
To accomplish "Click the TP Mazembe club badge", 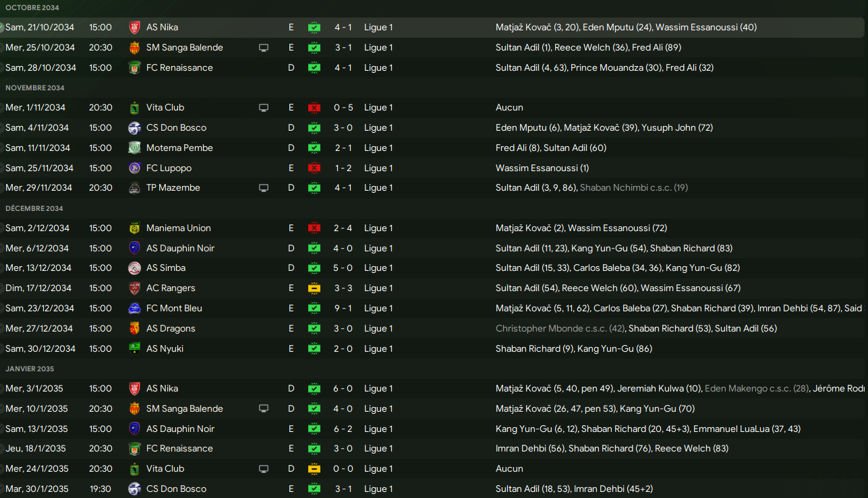I will pyautogui.click(x=134, y=188).
